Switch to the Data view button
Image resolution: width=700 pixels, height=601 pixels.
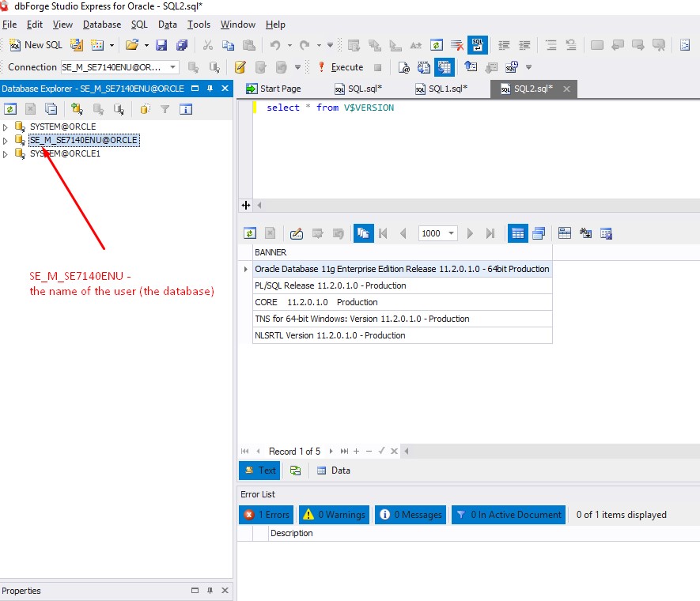click(x=334, y=471)
